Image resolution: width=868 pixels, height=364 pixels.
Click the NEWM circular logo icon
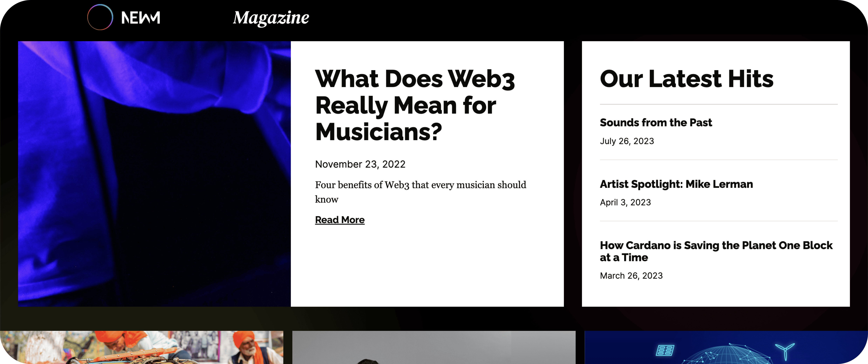coord(100,17)
